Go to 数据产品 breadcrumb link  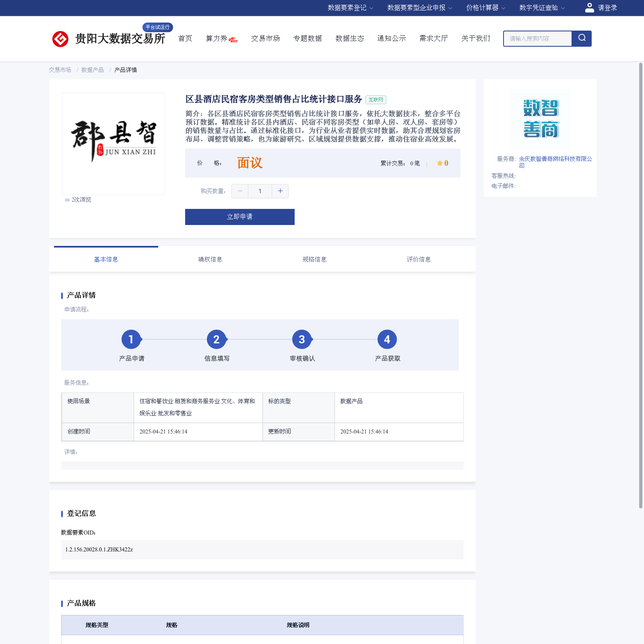tap(93, 70)
